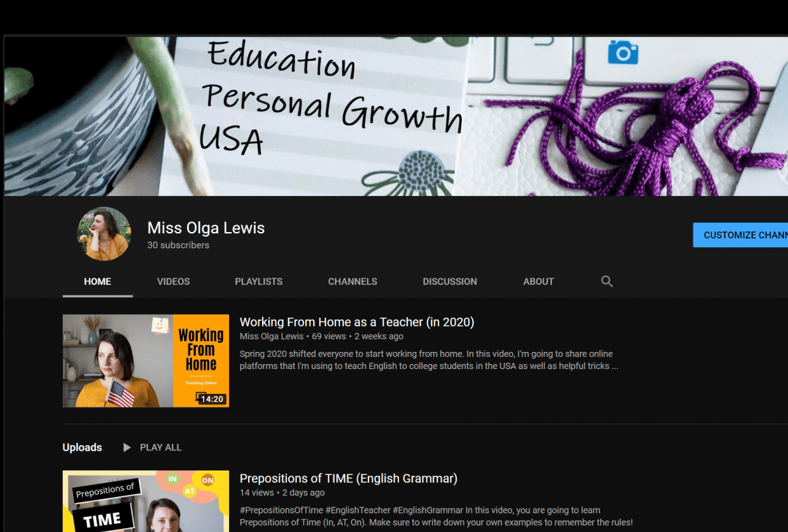Open channel search with the magnifier icon
This screenshot has width=788, height=532.
607,281
